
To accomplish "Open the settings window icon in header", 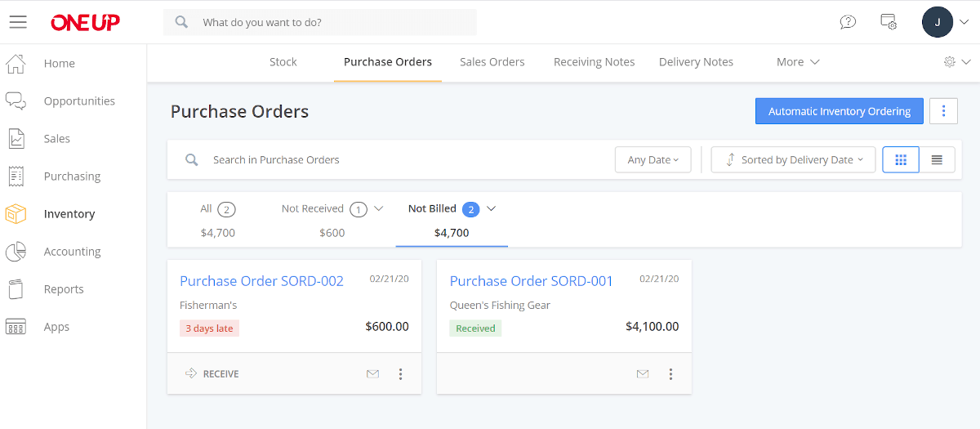I will (889, 22).
